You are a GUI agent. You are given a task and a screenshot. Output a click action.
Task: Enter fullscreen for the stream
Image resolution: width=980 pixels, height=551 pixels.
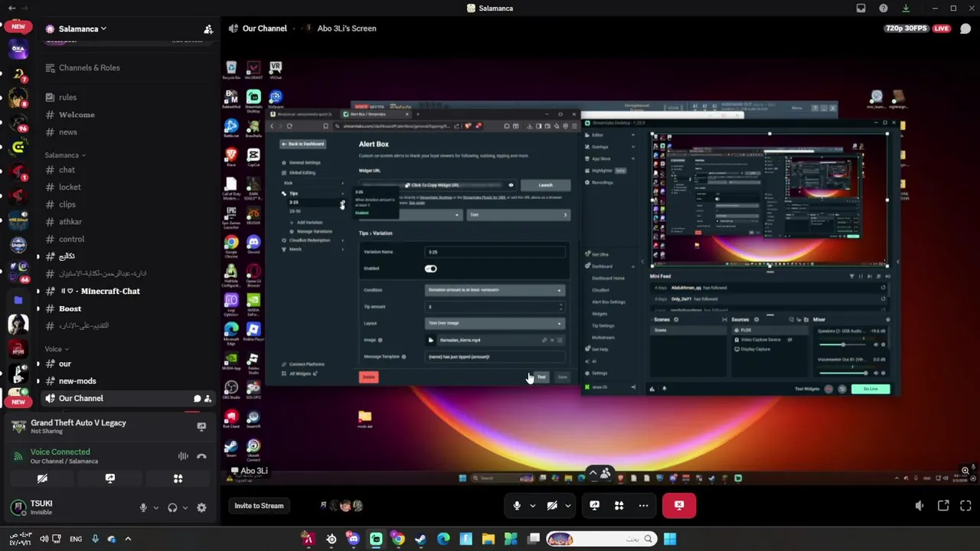pos(965,506)
